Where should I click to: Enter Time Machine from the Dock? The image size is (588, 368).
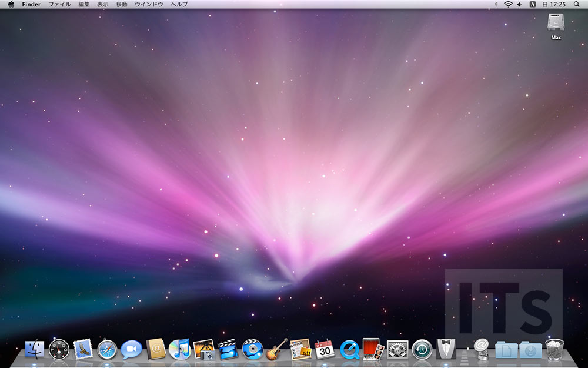(x=421, y=350)
